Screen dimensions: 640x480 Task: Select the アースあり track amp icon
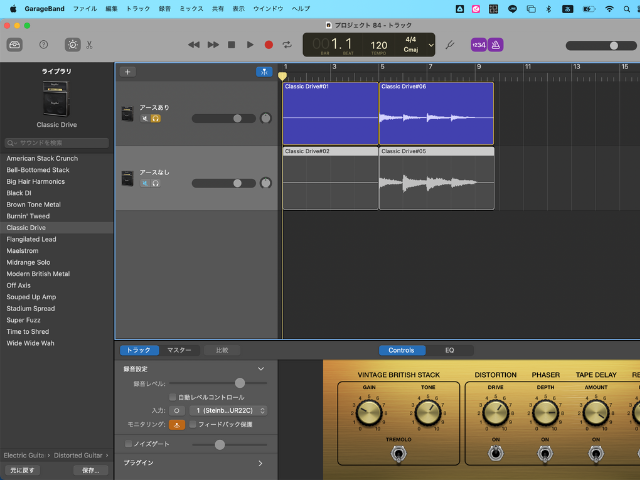pyautogui.click(x=127, y=114)
